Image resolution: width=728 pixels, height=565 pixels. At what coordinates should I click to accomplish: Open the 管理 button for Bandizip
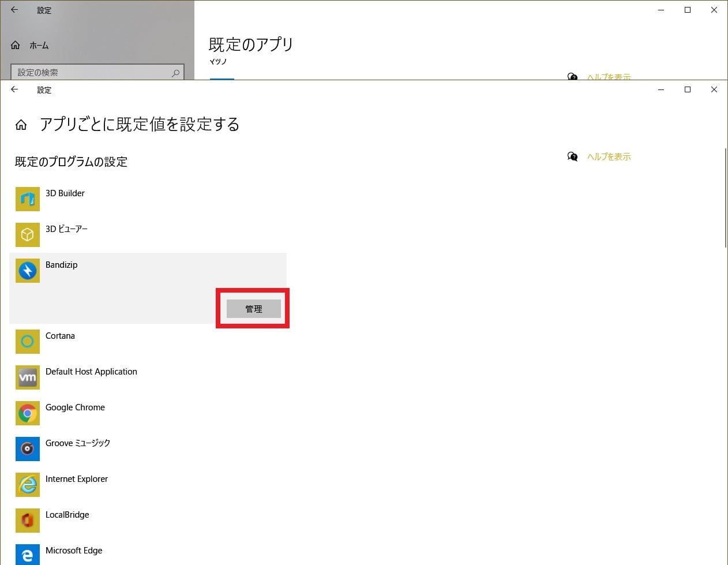[254, 309]
